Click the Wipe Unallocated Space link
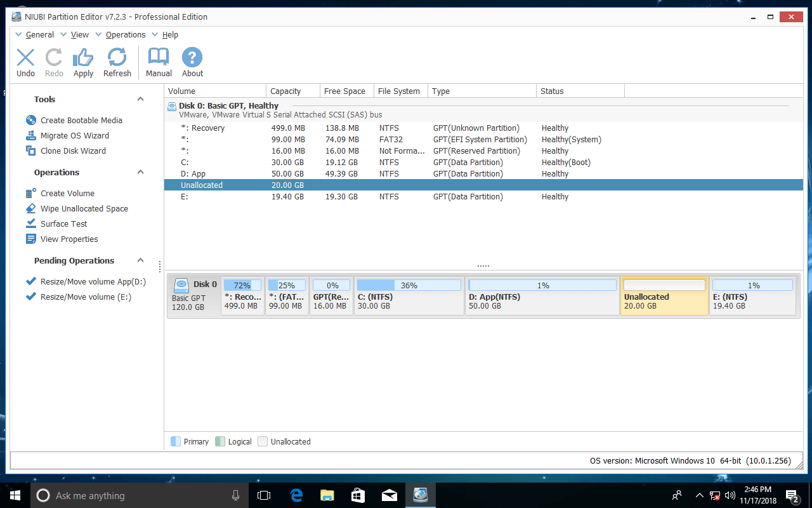 pyautogui.click(x=84, y=208)
